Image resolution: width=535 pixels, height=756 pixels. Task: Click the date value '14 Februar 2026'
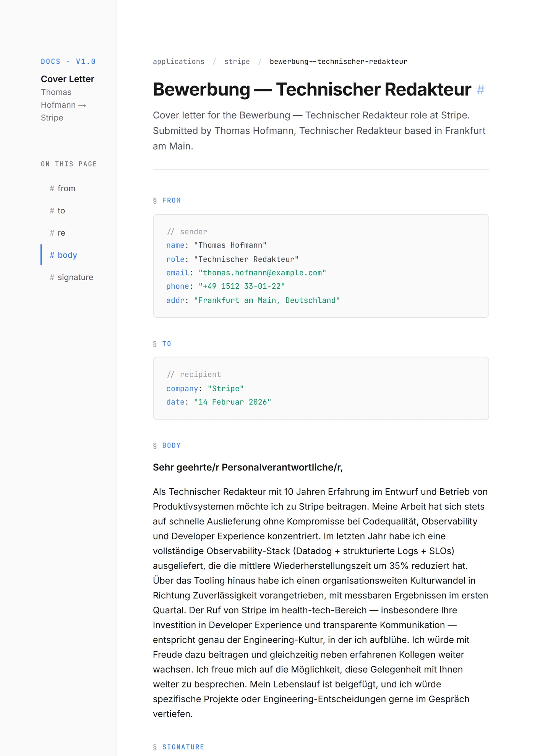(233, 402)
